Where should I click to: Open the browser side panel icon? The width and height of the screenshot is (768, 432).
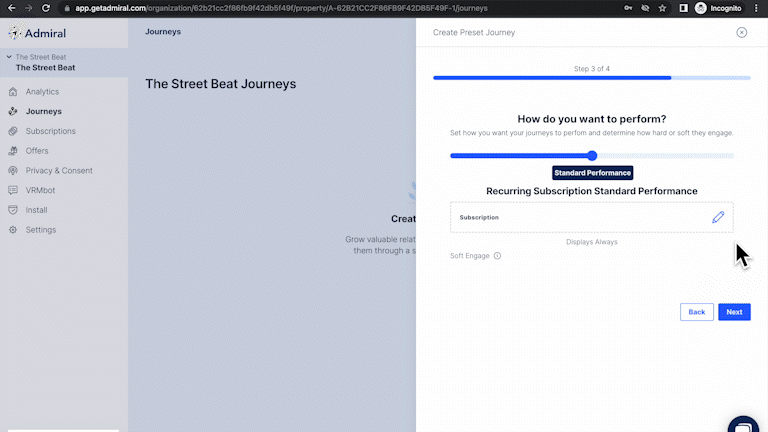click(683, 8)
